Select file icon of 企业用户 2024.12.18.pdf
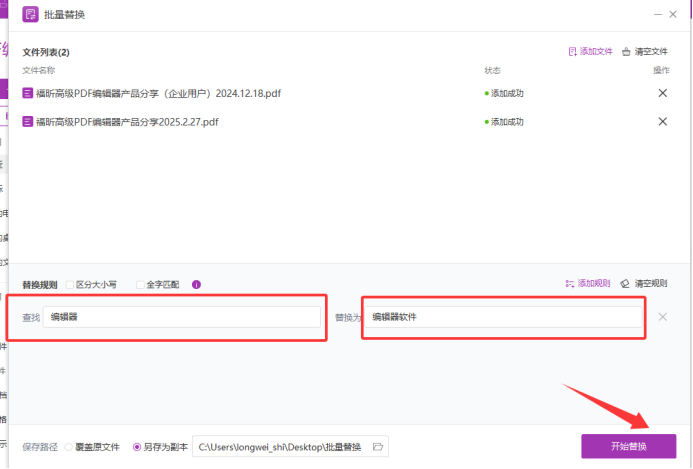 [x=27, y=93]
